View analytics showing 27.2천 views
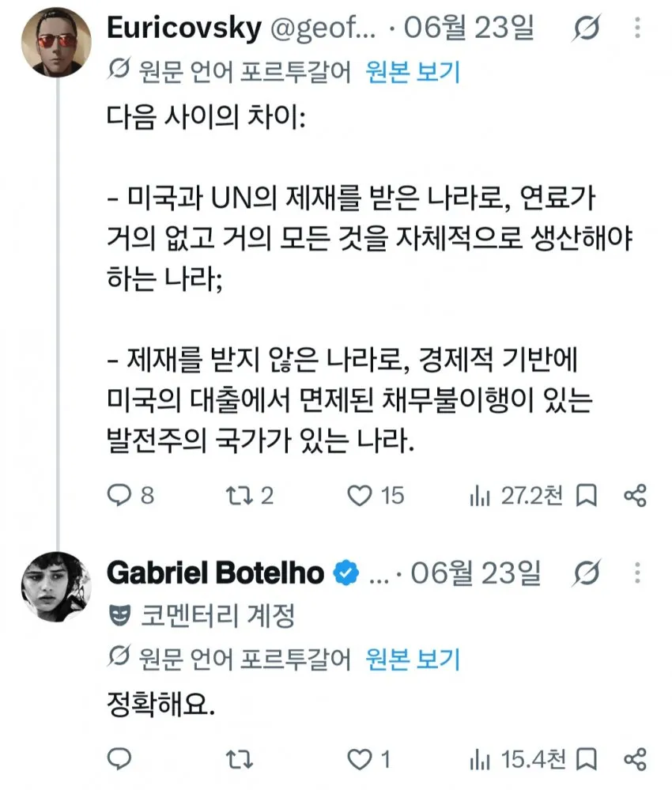The width and height of the screenshot is (672, 790). [515, 495]
